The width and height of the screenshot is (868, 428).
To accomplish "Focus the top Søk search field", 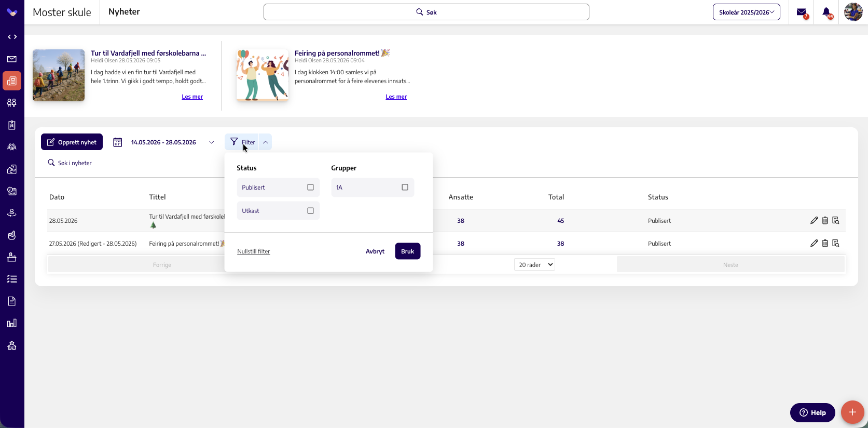I will pyautogui.click(x=426, y=12).
